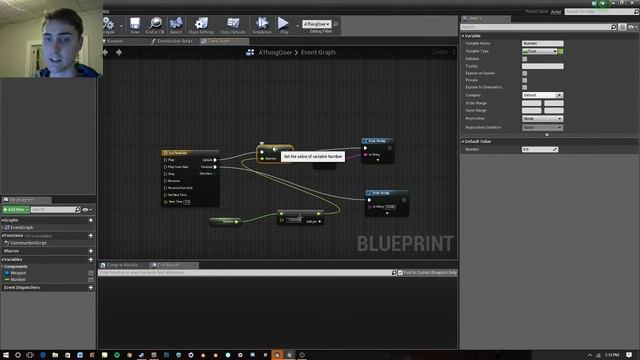Click search icon in Details panel
The image size is (640, 360).
click(613, 27)
